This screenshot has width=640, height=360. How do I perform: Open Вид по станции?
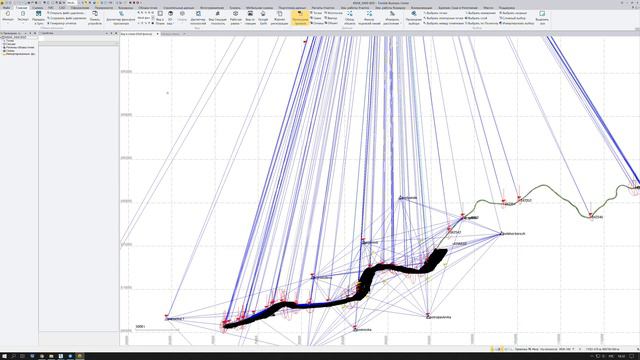tap(250, 18)
